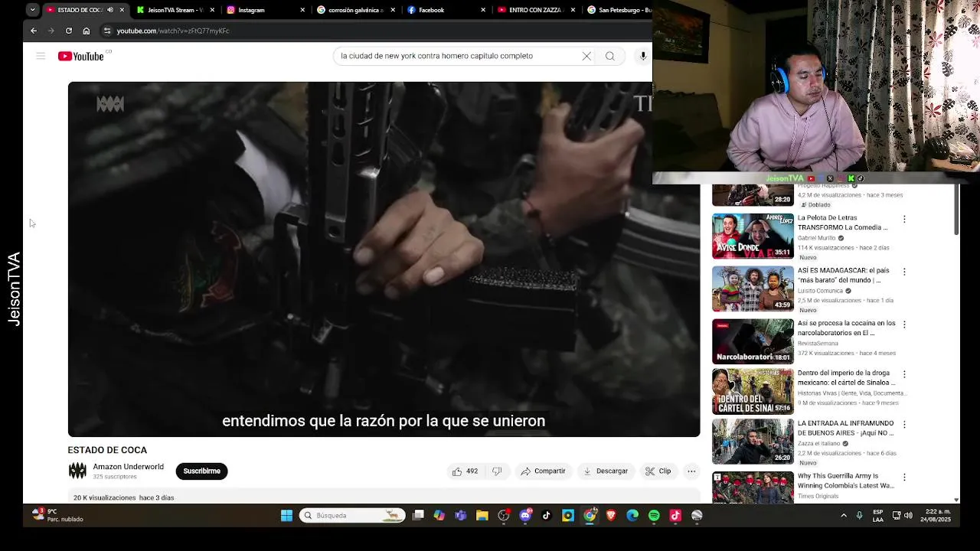Screen dimensions: 980x551
Task: Open Dentro del imperio de la droga title
Action: [847, 377]
